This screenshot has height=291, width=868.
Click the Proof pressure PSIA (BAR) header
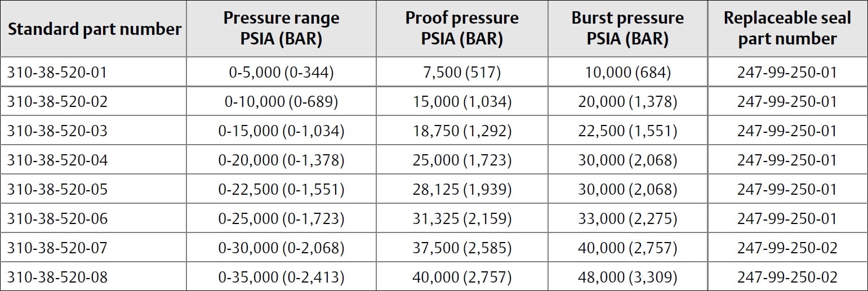(462, 28)
